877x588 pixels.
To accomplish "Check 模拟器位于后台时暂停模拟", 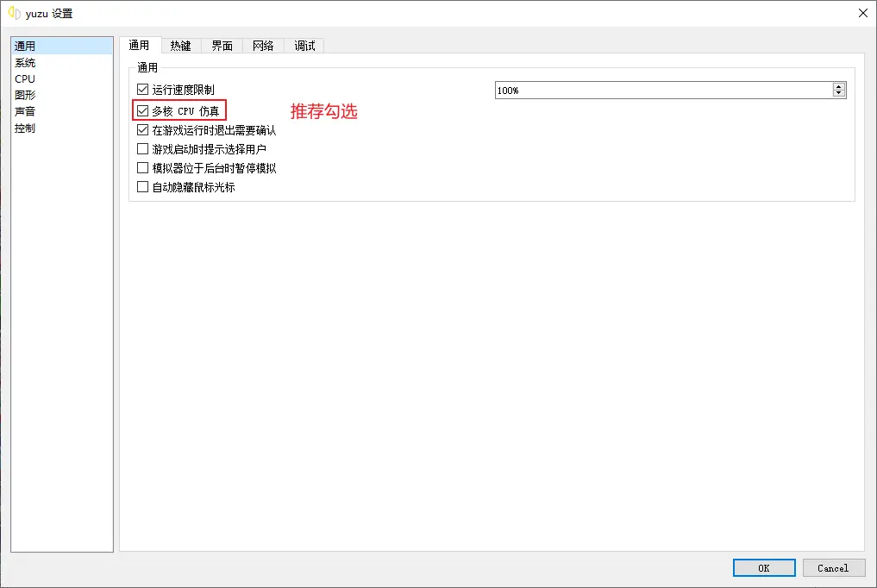I will pos(142,167).
